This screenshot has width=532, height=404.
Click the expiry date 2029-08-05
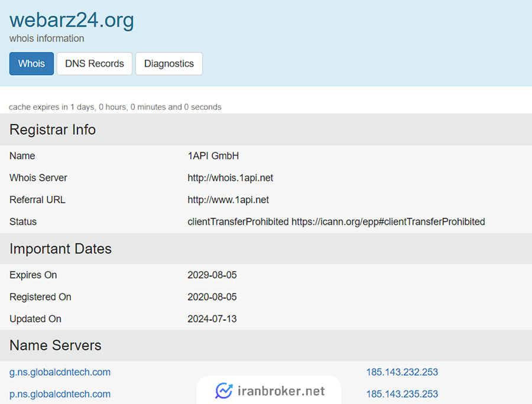(x=212, y=275)
